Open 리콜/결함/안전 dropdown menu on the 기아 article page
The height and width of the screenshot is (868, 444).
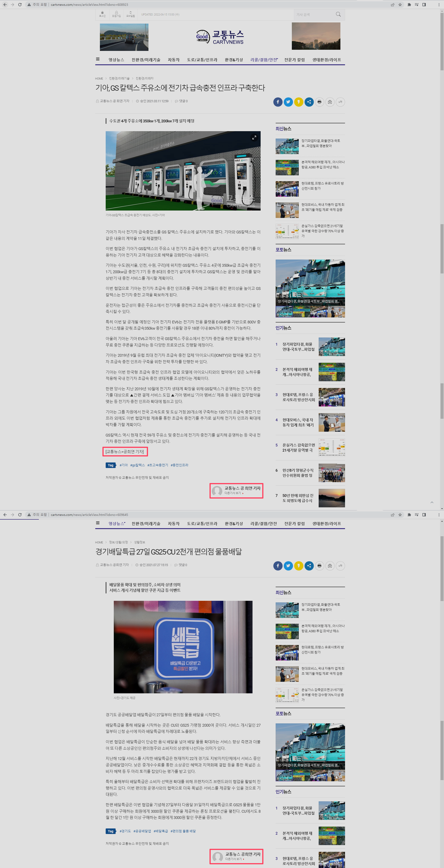point(264,60)
